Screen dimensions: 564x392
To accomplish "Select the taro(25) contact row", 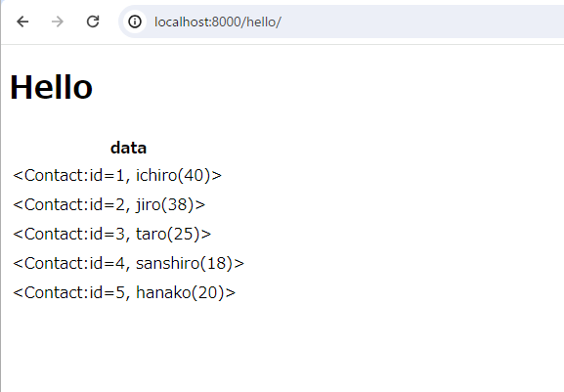I will [111, 234].
